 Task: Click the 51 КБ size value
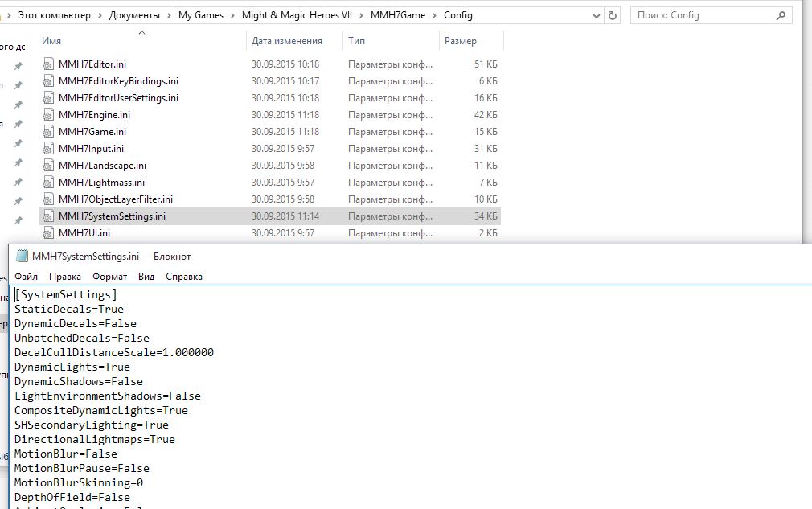[486, 64]
